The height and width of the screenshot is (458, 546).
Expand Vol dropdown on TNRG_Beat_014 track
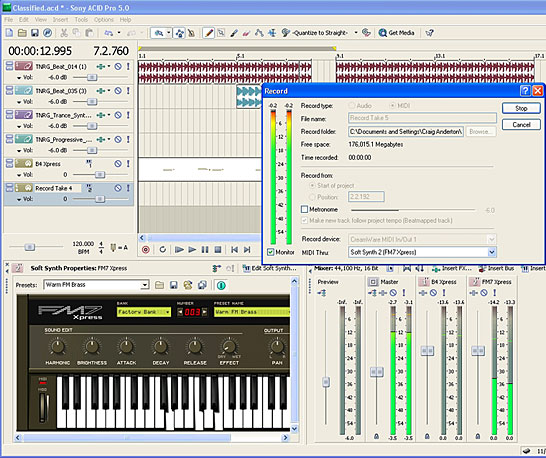[19, 78]
